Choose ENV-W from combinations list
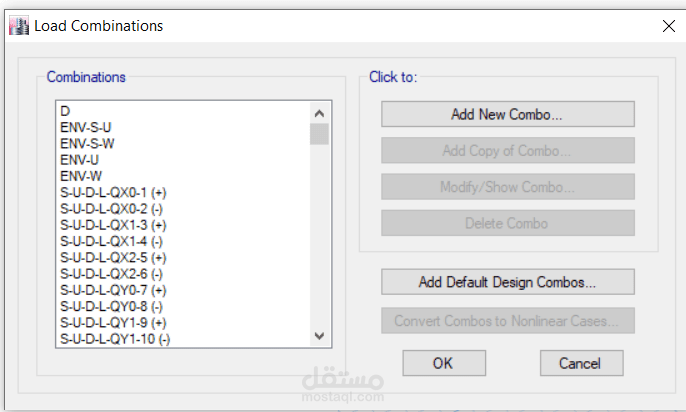The height and width of the screenshot is (412, 686). [x=80, y=176]
